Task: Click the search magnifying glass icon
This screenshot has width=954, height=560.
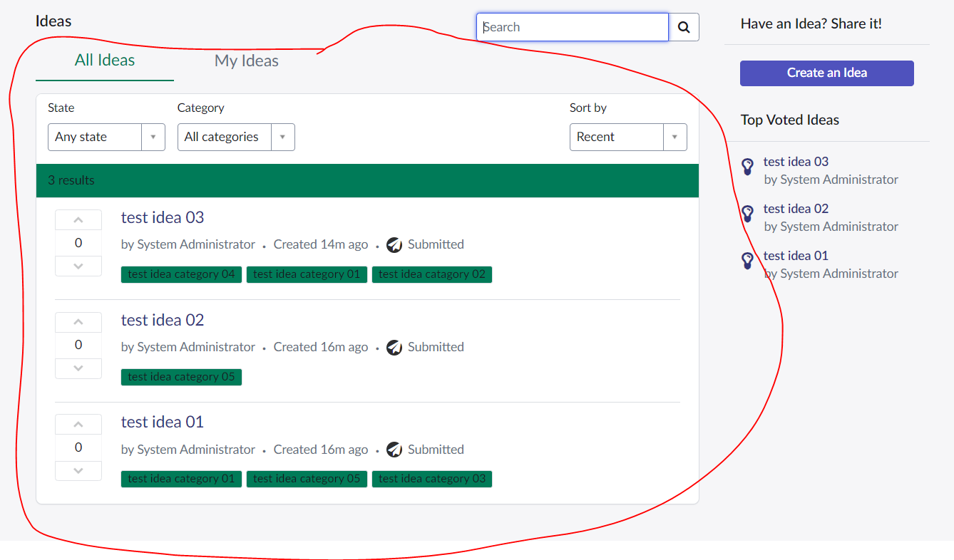Action: 683,27
